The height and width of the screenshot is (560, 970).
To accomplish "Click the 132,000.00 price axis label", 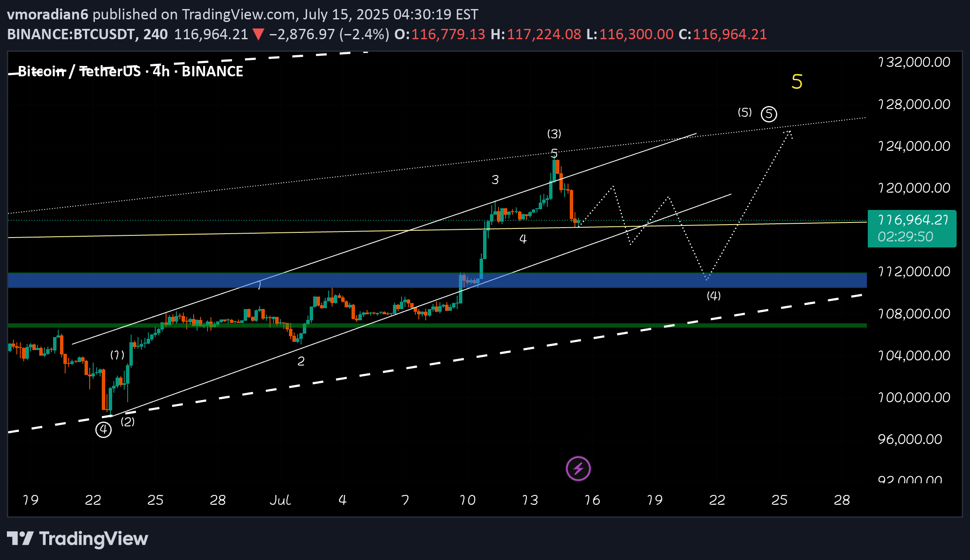I will 914,63.
